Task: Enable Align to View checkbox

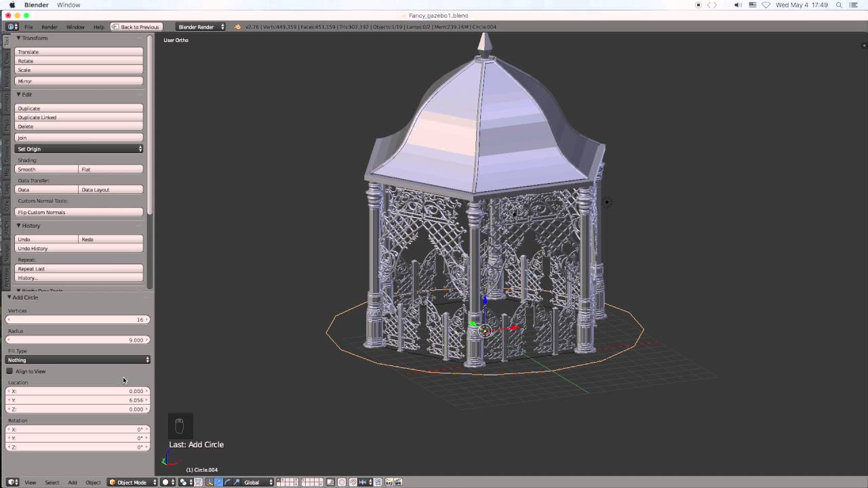Action: click(x=9, y=371)
